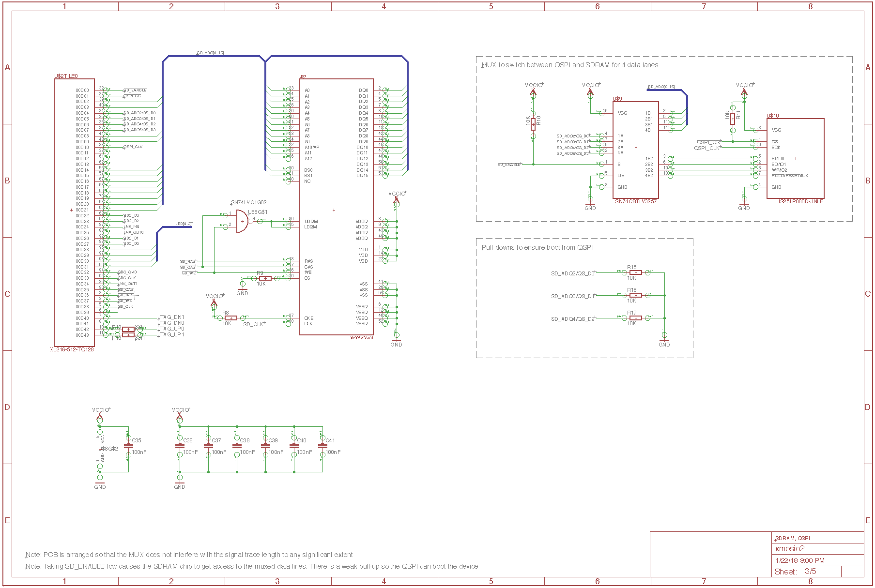Screen dimensions: 875x588
Task: Click the HOLD/RESET/IO3 pin label on flash
Action: (790, 176)
